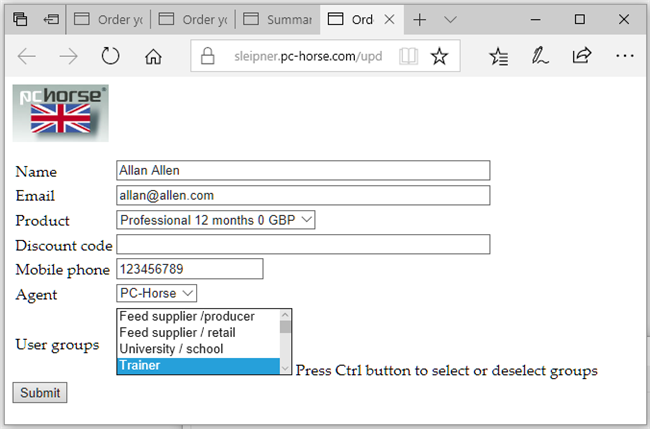Open a new tab with plus
650x429 pixels.
click(x=420, y=19)
